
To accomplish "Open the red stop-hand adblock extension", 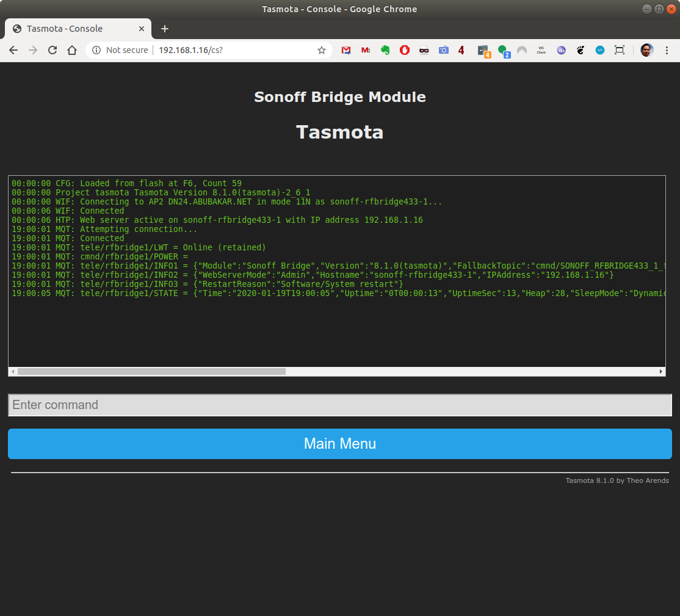I will (405, 50).
